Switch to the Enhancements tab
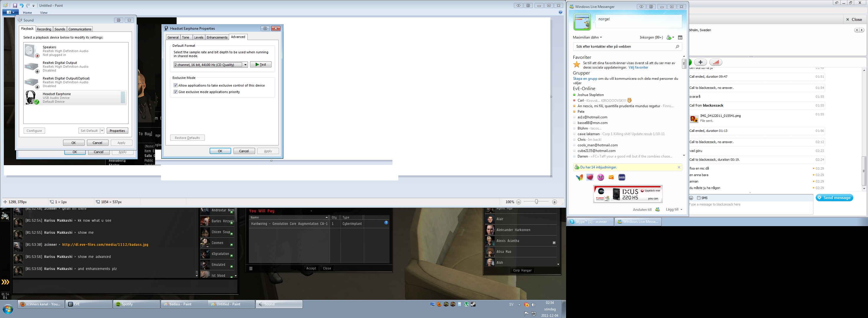Screen dimensions: 868x318 point(217,37)
